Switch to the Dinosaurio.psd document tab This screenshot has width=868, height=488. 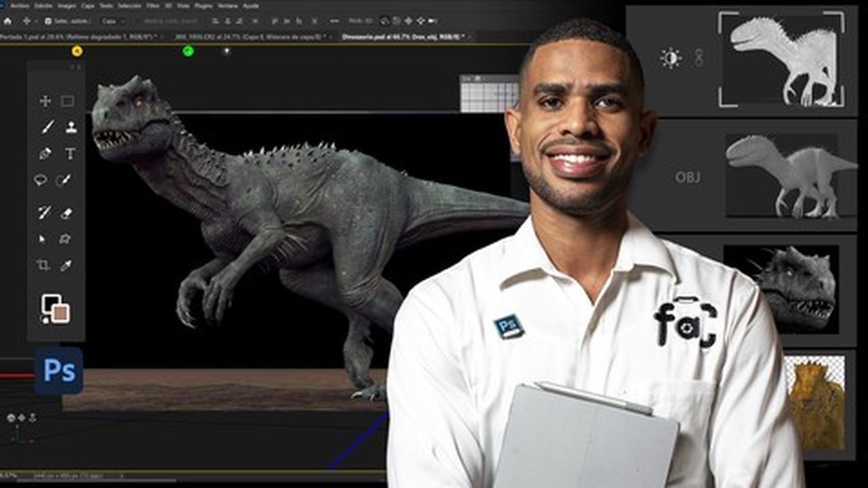pos(406,36)
